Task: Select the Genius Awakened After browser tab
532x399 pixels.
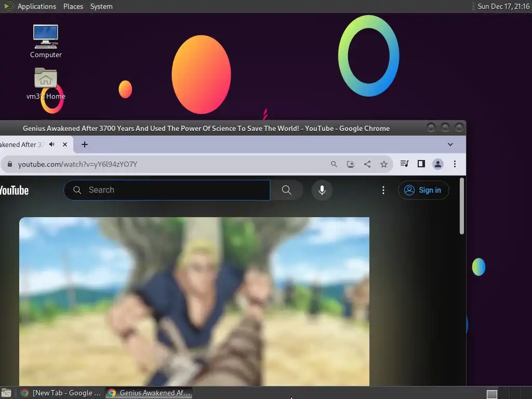Action: coord(36,144)
